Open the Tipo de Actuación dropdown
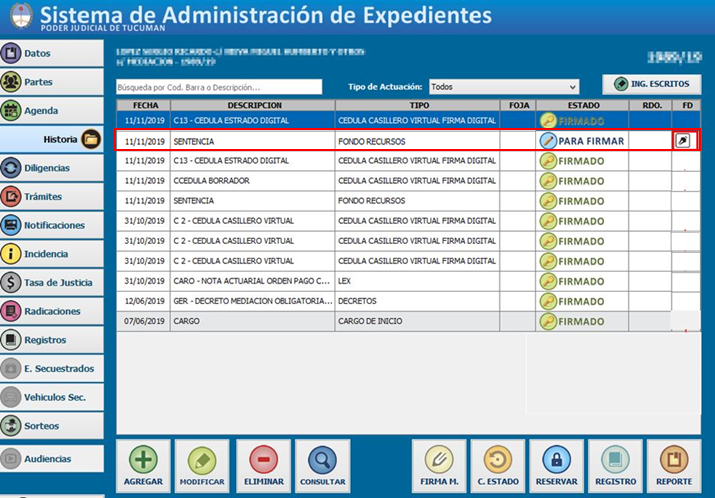The width and height of the screenshot is (715, 498). pos(504,87)
